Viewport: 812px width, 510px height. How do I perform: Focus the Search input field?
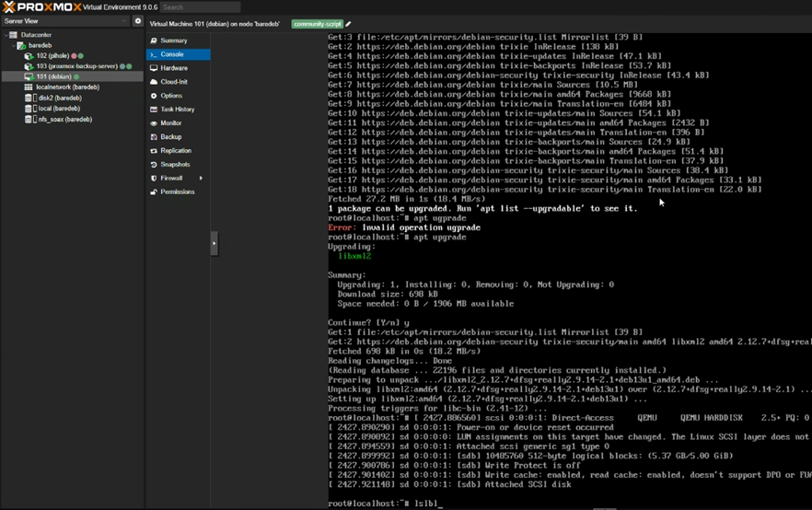click(200, 7)
